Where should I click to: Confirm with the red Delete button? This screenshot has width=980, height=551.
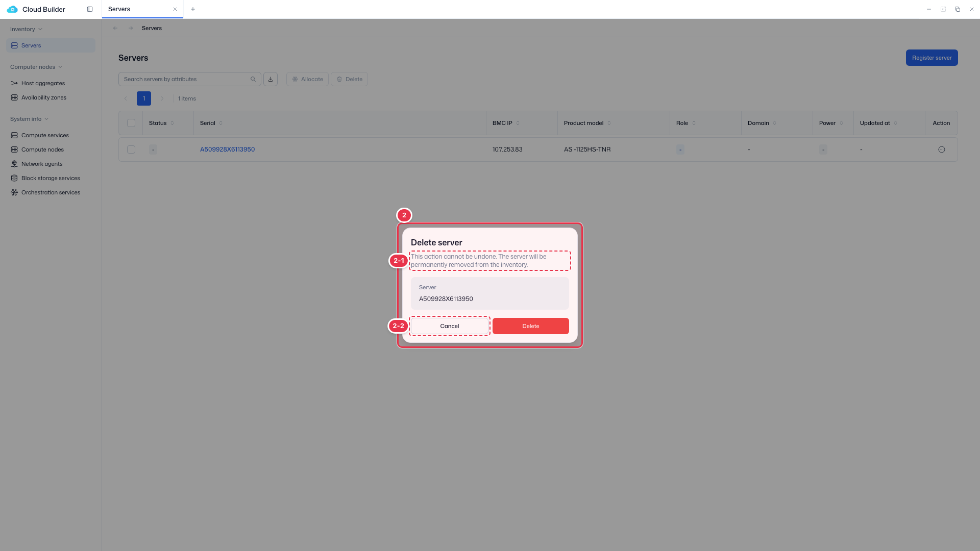pyautogui.click(x=531, y=326)
